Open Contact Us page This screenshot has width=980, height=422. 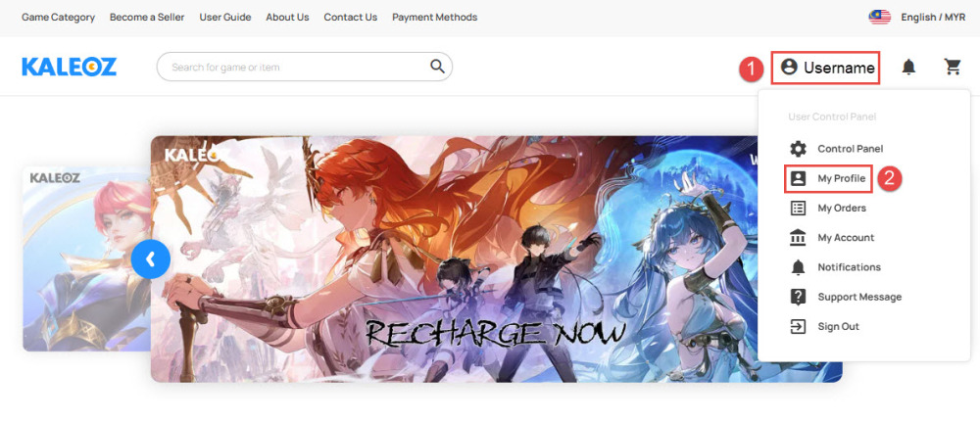click(x=351, y=18)
